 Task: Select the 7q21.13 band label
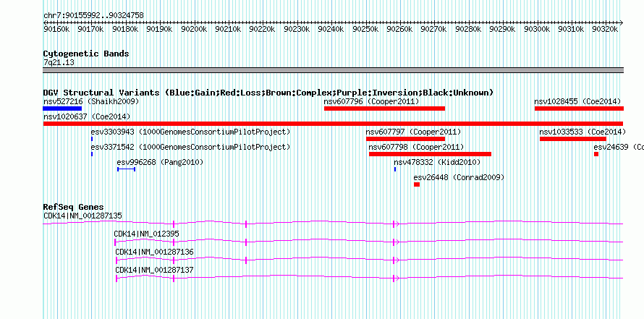59,62
